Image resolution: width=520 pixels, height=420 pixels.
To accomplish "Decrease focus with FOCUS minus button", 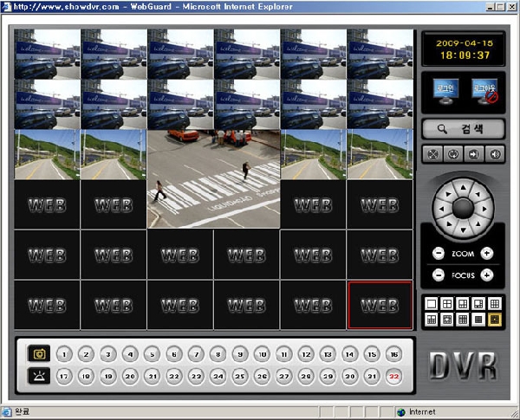I will click(439, 275).
